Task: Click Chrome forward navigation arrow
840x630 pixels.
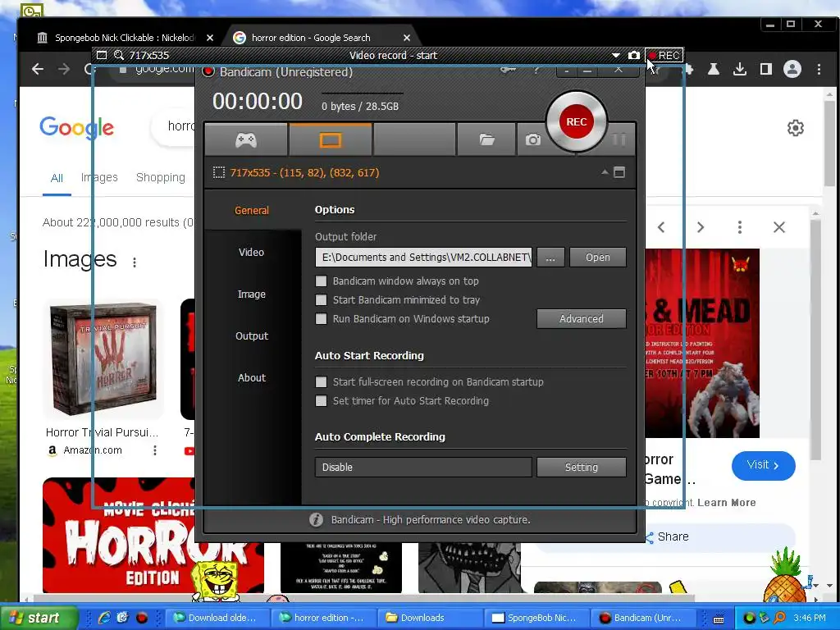Action: point(64,69)
